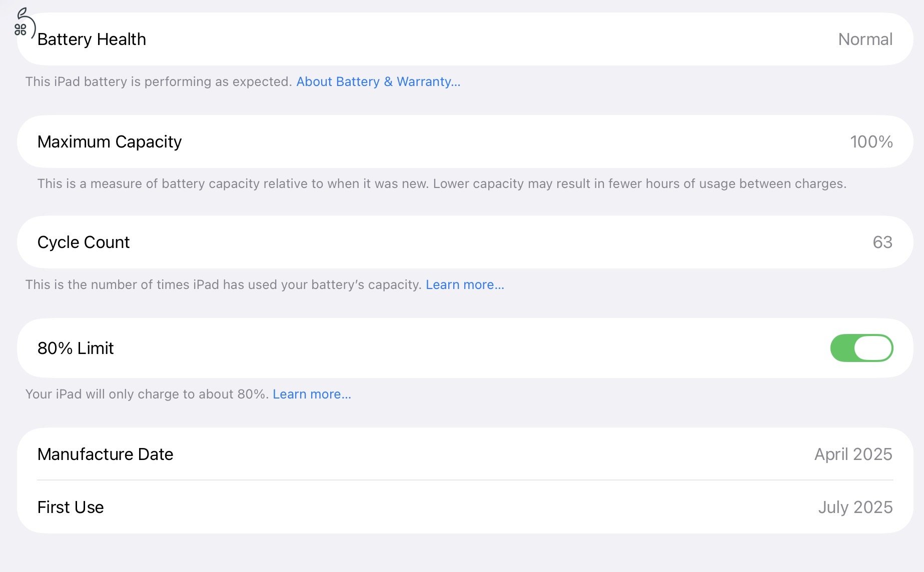Open Learn more link under 80% Limit
924x572 pixels.
(312, 394)
